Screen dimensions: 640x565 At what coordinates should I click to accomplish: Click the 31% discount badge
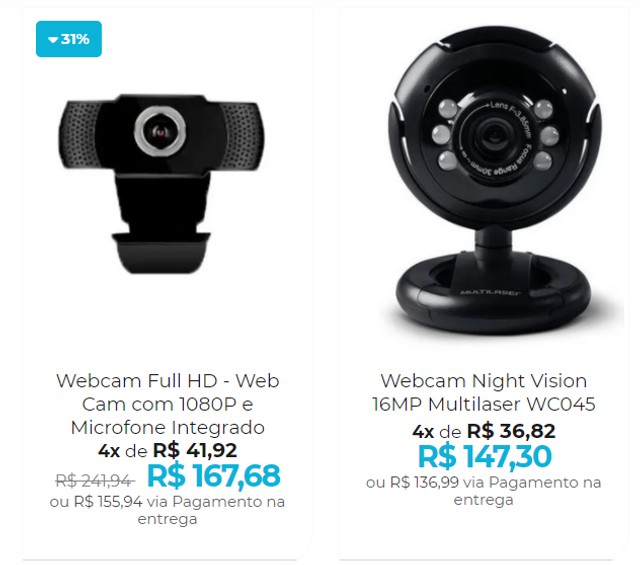[69, 39]
